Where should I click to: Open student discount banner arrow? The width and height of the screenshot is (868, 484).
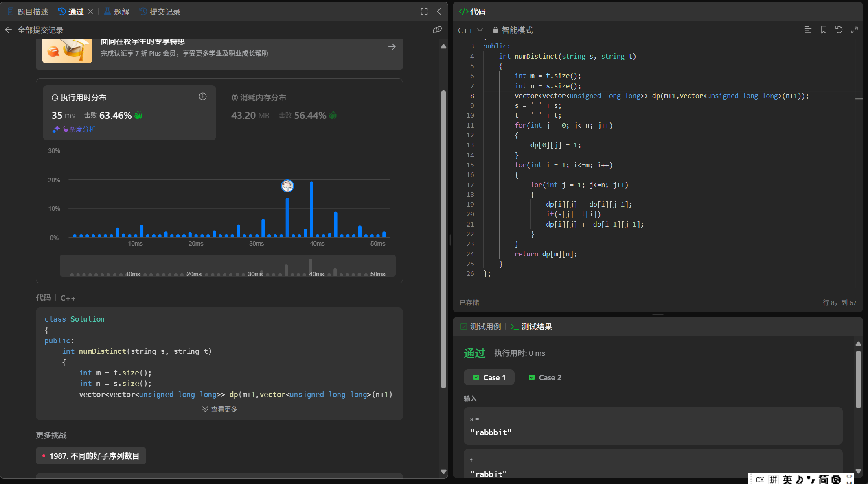pos(392,47)
